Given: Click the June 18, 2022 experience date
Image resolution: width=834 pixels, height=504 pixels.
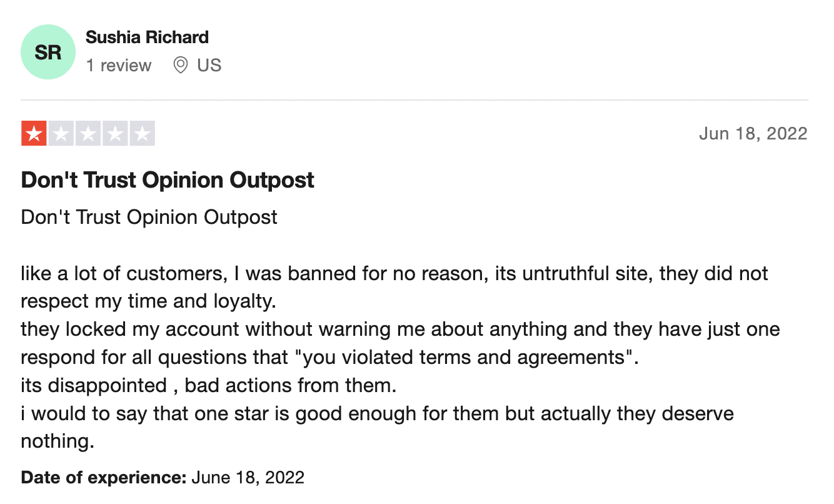Looking at the screenshot, I should (248, 478).
